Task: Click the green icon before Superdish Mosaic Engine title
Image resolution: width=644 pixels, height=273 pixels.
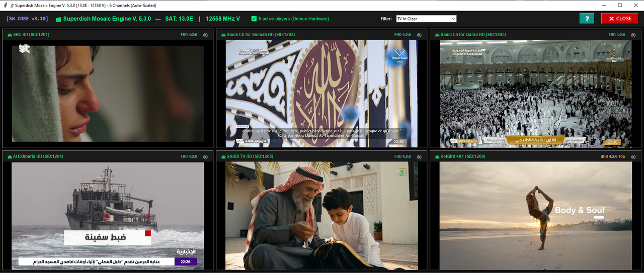Action: click(58, 19)
